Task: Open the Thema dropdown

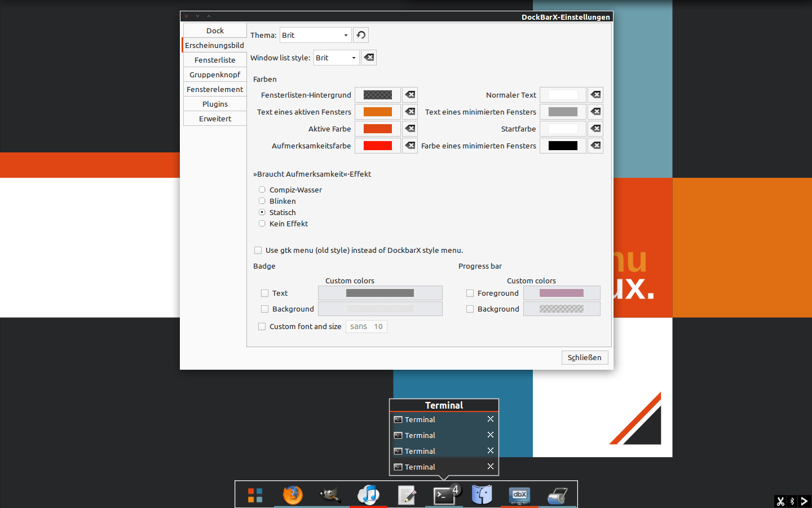Action: click(316, 35)
